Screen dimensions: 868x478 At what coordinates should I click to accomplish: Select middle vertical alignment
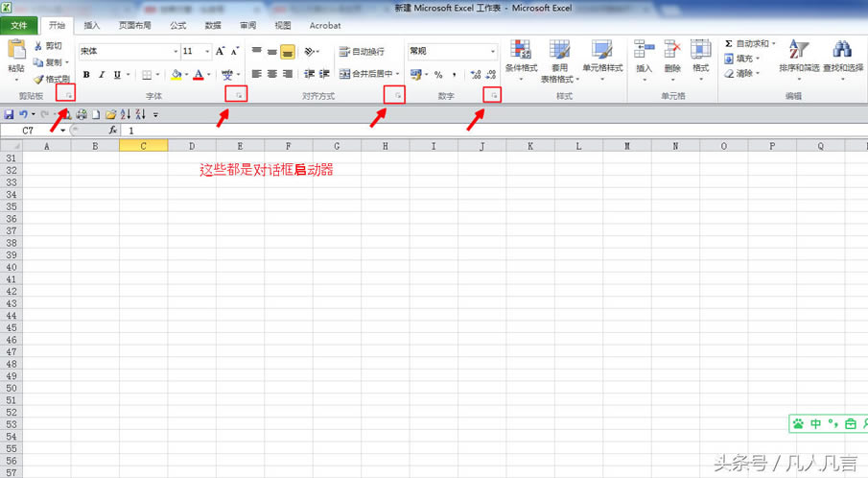(x=271, y=52)
